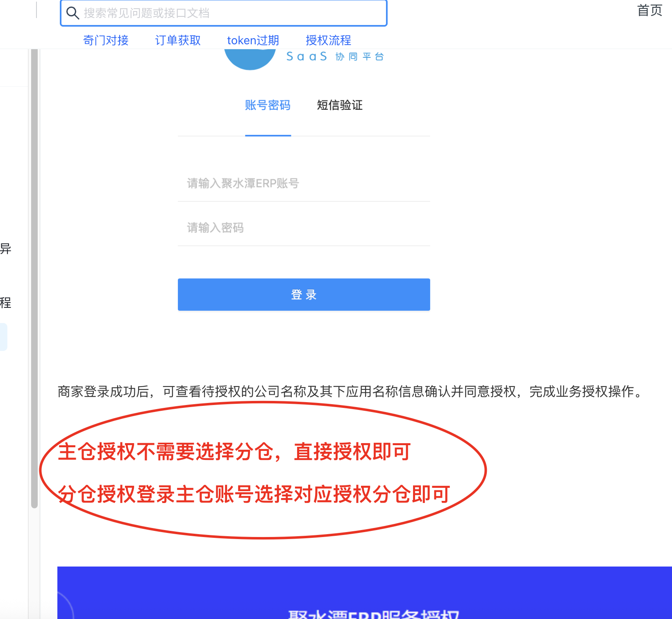Open the token过期 quick link
The width and height of the screenshot is (672, 619).
253,40
